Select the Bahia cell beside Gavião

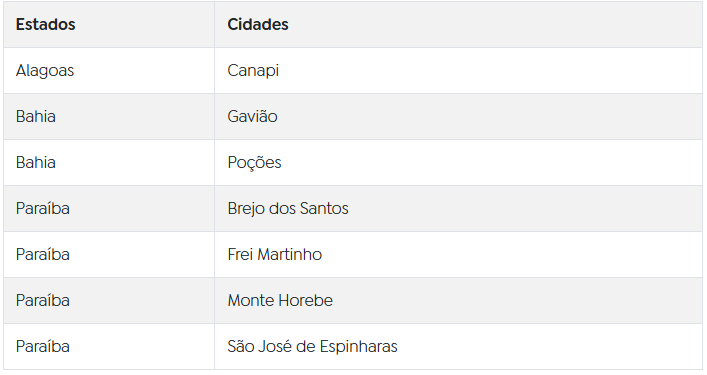[x=109, y=116]
